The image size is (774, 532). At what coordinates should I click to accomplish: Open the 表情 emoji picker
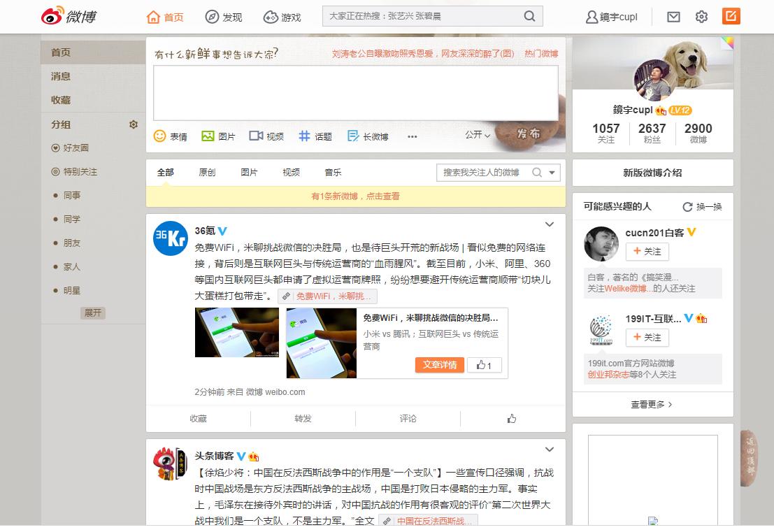point(171,136)
